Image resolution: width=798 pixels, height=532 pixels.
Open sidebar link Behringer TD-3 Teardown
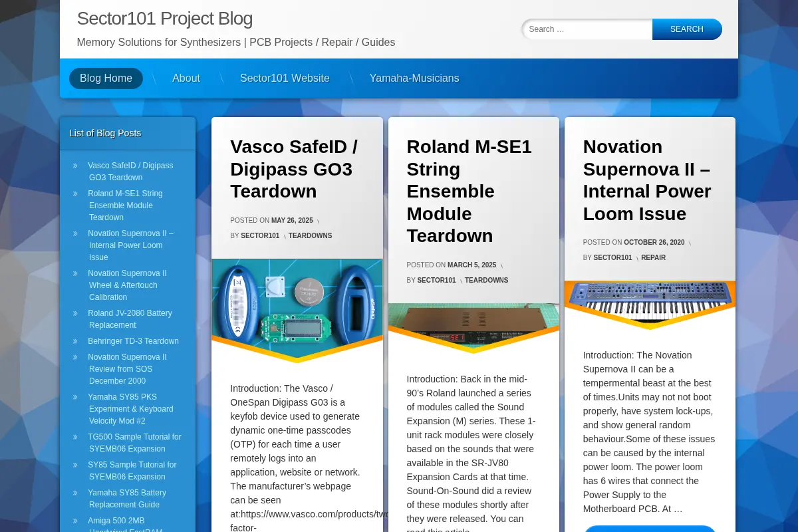tap(133, 341)
